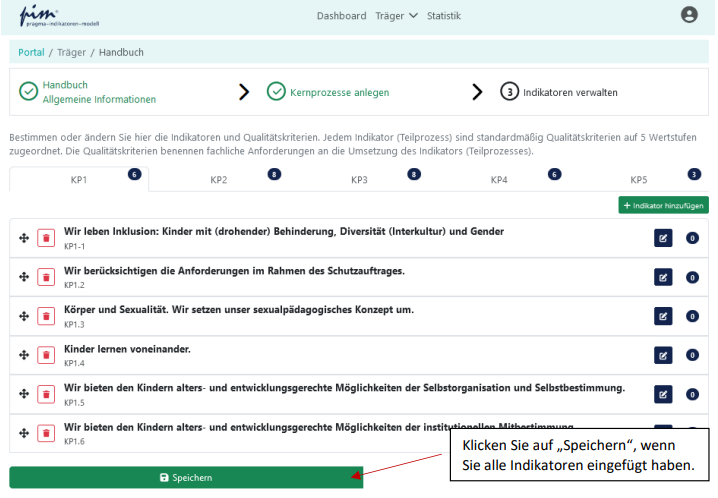The image size is (718, 498).
Task: Edit the KP1-1 Inklusion indicator
Action: click(x=662, y=238)
